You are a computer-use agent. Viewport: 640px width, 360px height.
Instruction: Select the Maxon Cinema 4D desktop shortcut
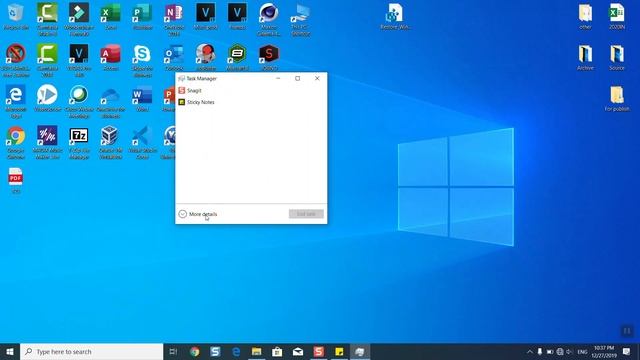[269, 20]
